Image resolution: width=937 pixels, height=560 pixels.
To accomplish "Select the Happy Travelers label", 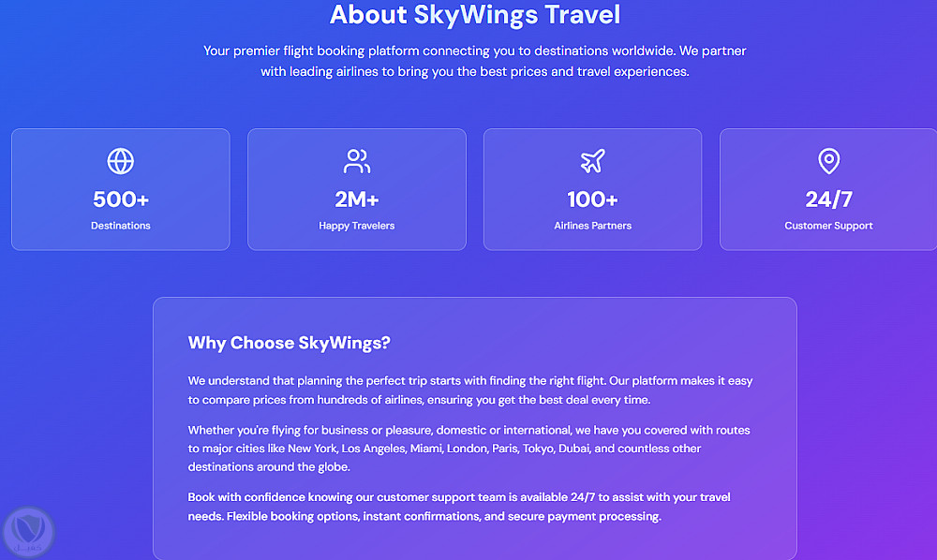I will 357,226.
